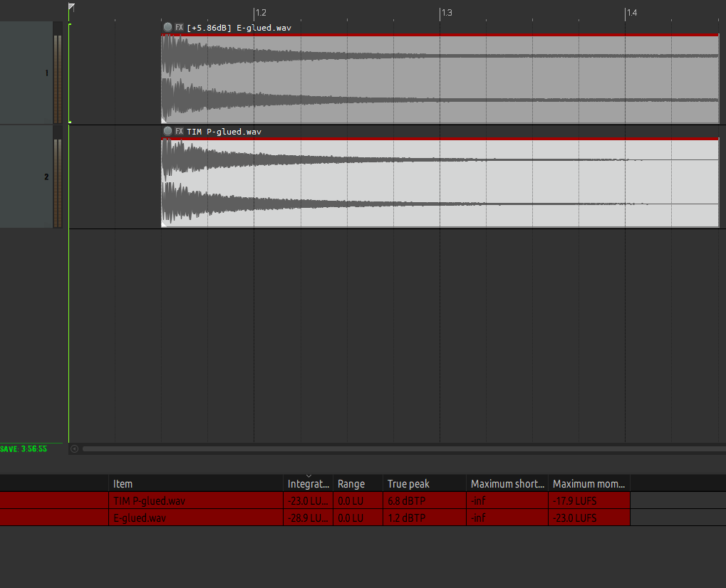Sort by Maximum momentary column header
The height and width of the screenshot is (588, 726).
589,484
